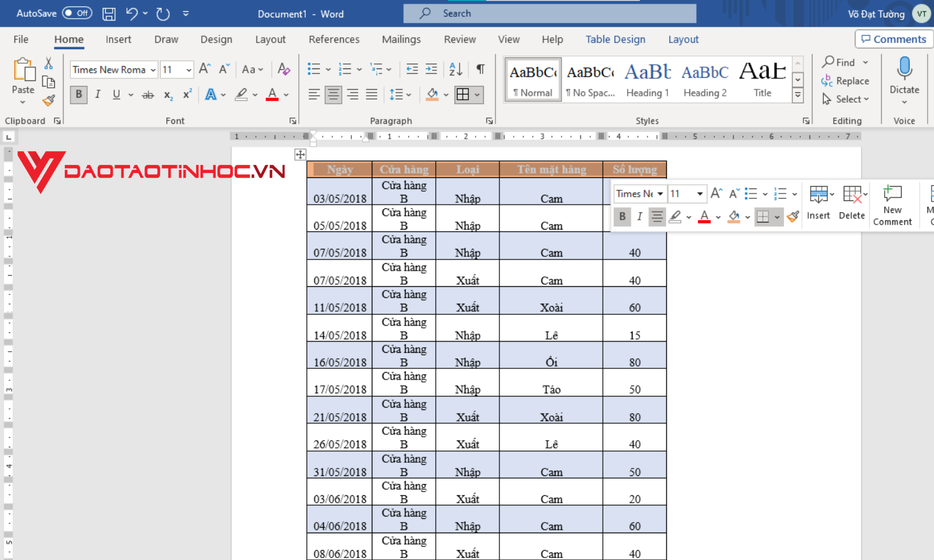
Task: Toggle Bold formatting in the ribbon
Action: (x=78, y=95)
